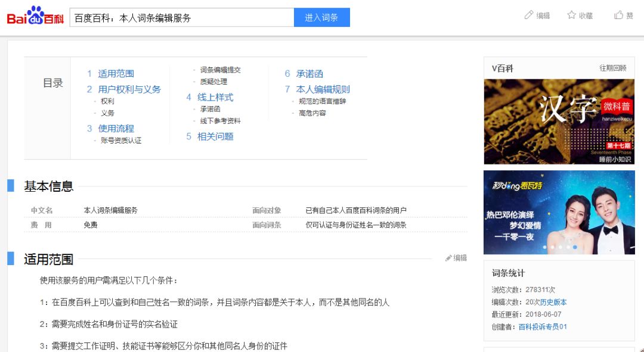Image resolution: width=644 pixels, height=352 pixels.
Task: Click 本人词条编辑服务 value in 中文名 row
Action: pyautogui.click(x=110, y=210)
